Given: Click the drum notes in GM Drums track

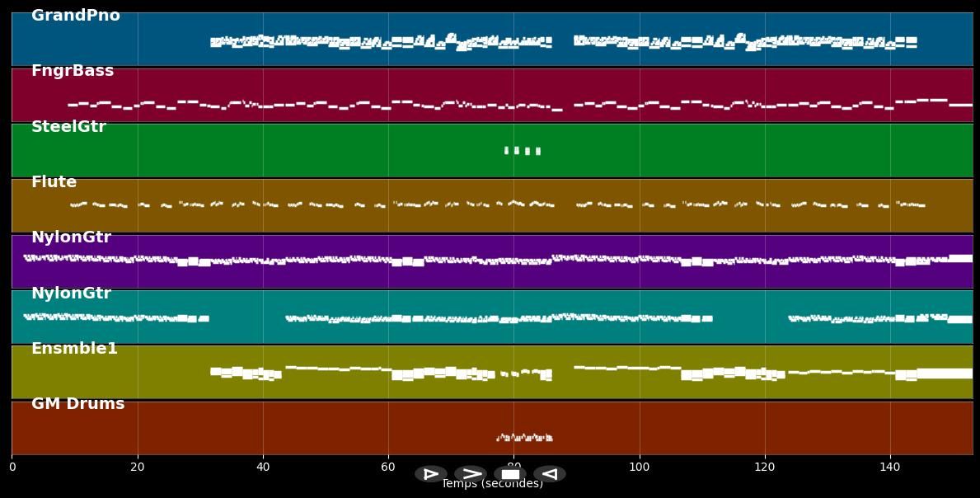Looking at the screenshot, I should click(525, 438).
